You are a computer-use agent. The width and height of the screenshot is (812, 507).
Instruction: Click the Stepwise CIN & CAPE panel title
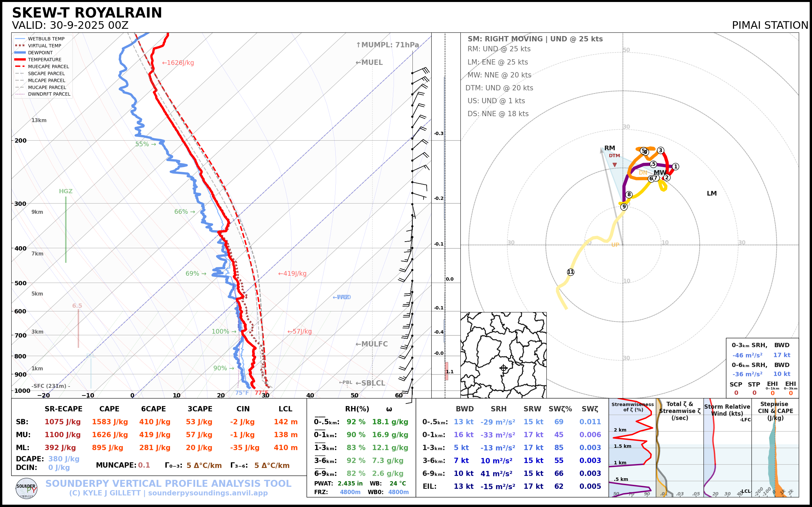coord(776,410)
